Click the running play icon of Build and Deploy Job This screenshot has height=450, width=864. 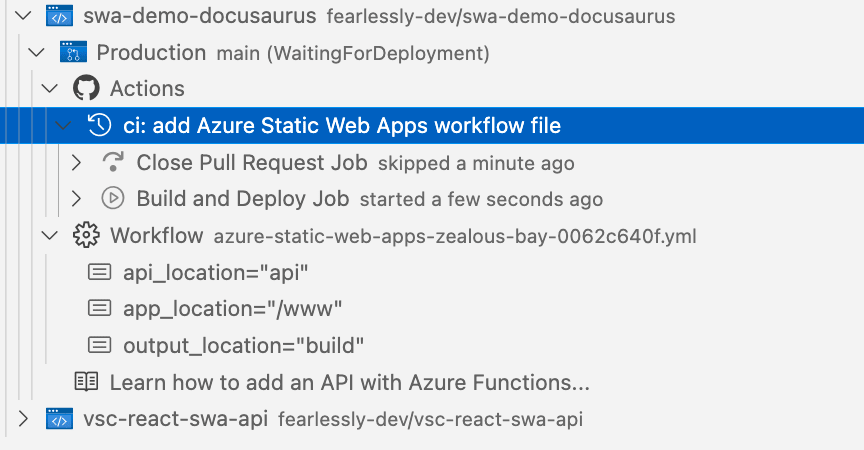[x=113, y=198]
